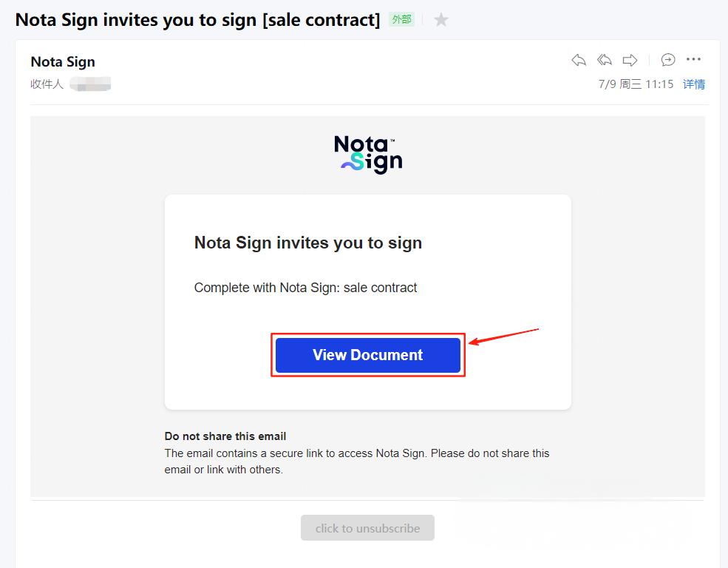Viewport: 728px width, 568px height.
Task: Click the 'Nota Sign invites you to sign' card heading
Action: point(307,243)
